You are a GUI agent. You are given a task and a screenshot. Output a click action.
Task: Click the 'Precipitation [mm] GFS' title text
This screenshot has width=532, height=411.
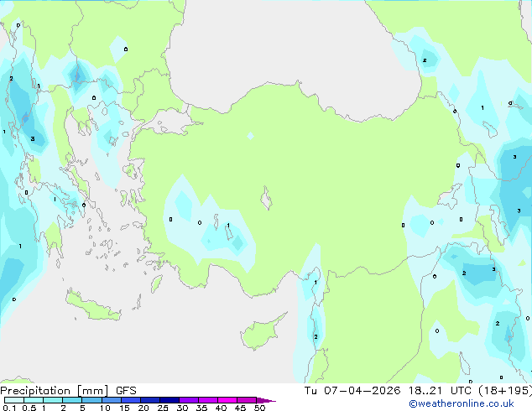point(68,391)
